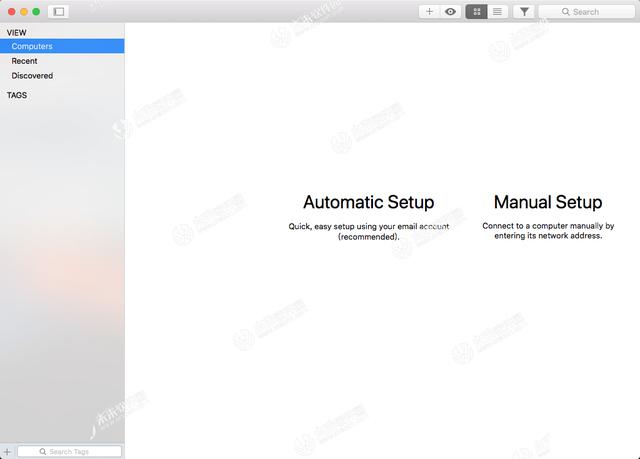Click the Automatic Setup description text
Screen dimensions: 640x459
(x=368, y=232)
